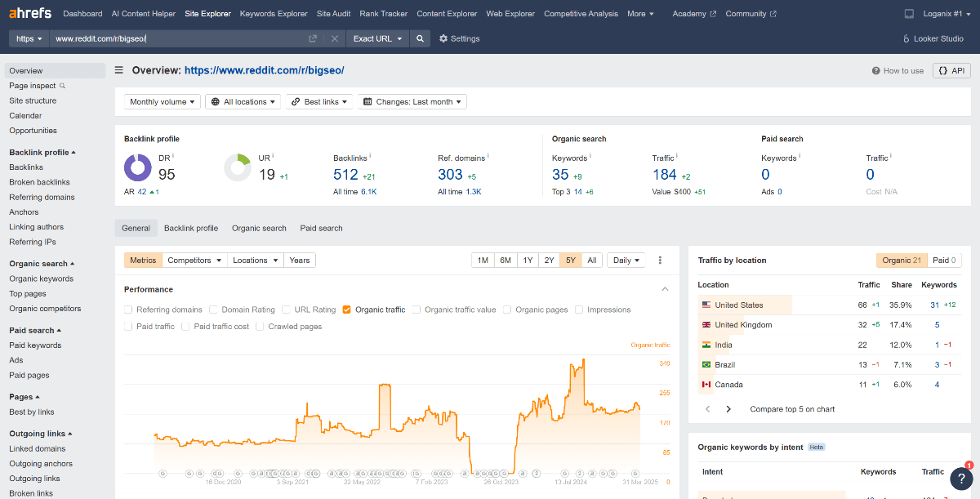Select the All time range

(592, 261)
